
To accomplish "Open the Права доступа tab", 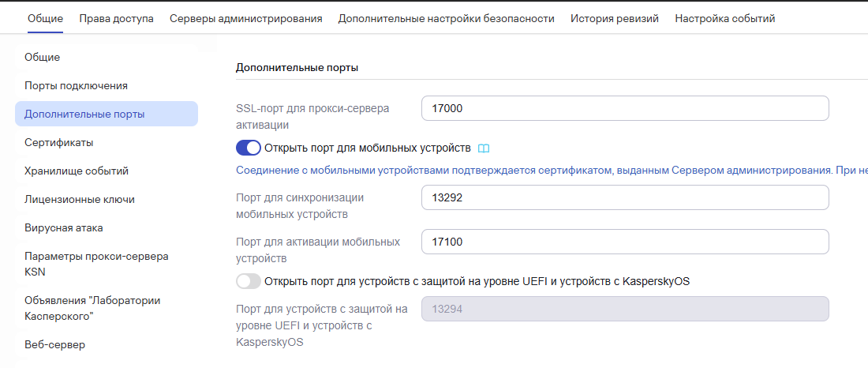I will (117, 18).
